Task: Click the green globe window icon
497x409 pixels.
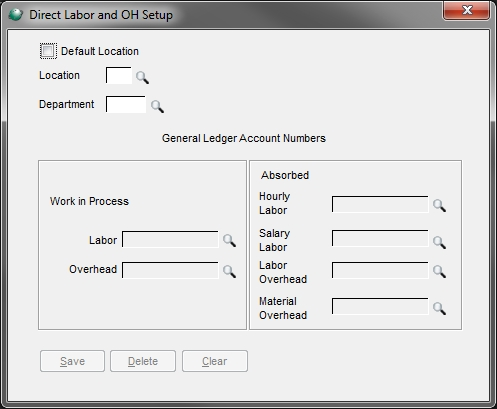Action: tap(15, 15)
